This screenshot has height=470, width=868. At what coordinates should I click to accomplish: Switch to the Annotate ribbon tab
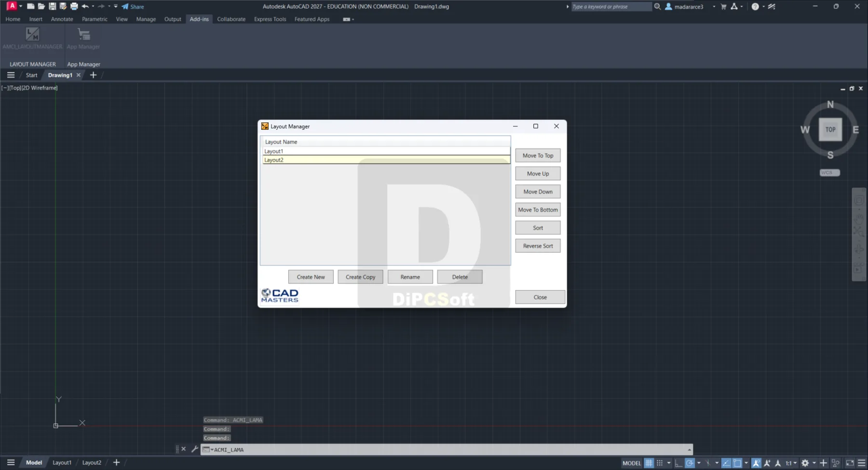pyautogui.click(x=62, y=19)
